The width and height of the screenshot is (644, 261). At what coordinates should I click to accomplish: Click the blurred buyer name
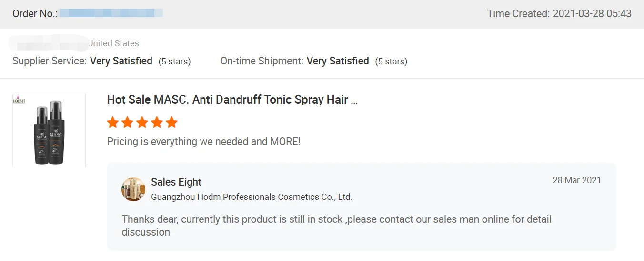(x=49, y=43)
